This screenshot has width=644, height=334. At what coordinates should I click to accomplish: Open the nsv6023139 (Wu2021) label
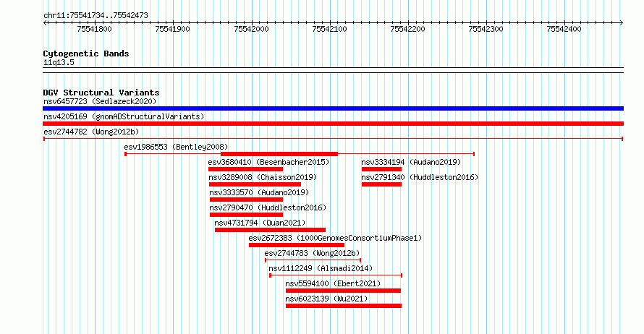(x=326, y=299)
